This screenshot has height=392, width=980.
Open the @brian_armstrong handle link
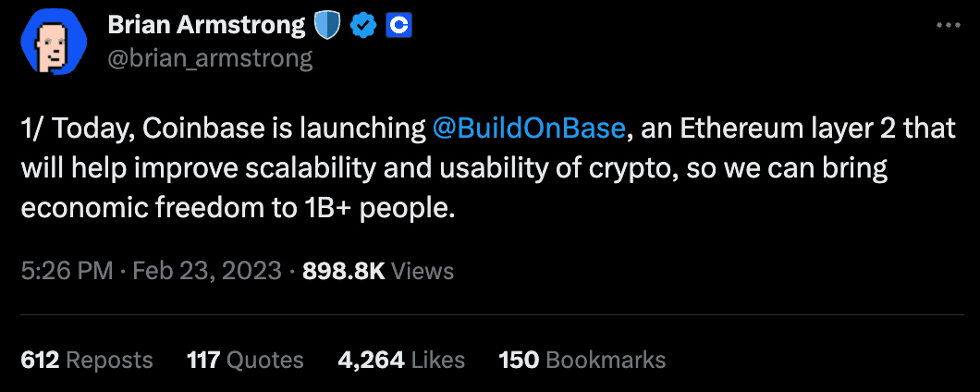pyautogui.click(x=210, y=58)
